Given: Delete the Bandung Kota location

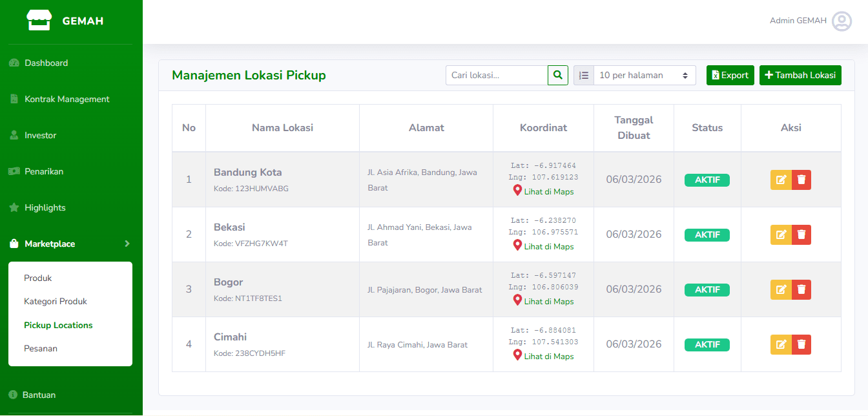Looking at the screenshot, I should click(801, 180).
